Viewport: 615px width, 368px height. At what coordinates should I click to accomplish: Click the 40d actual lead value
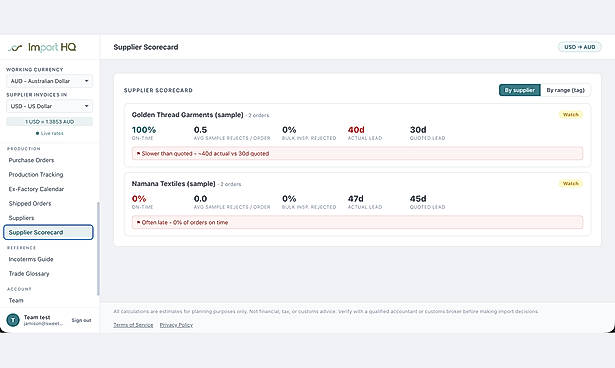pyautogui.click(x=356, y=130)
